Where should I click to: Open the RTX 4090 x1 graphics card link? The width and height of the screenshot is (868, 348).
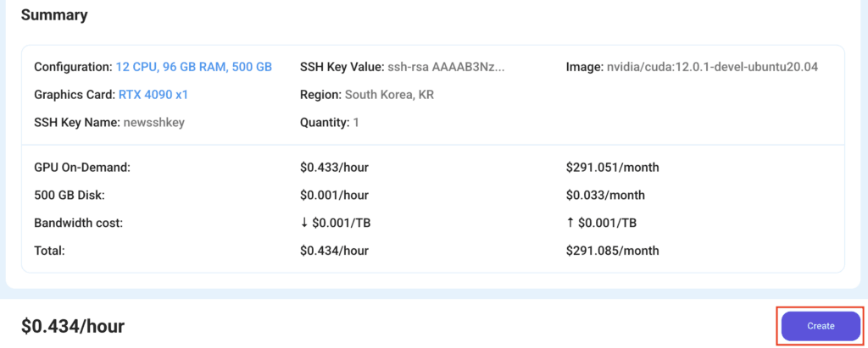tap(153, 95)
